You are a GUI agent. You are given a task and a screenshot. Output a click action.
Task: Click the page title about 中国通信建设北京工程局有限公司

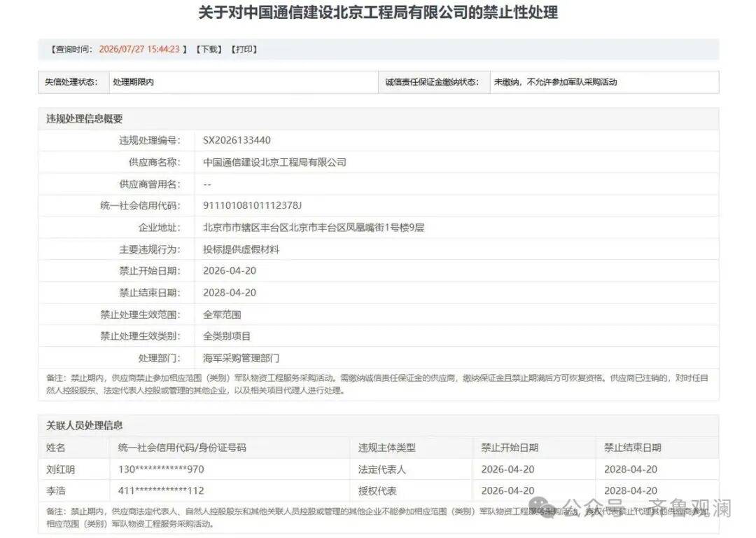point(378,13)
